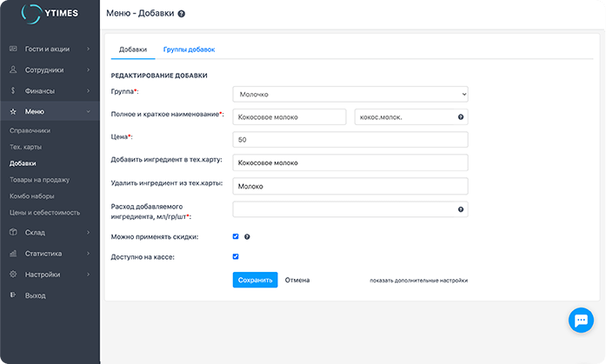Open the chat support bubble icon
Screen dimensions: 606x364
(x=580, y=320)
